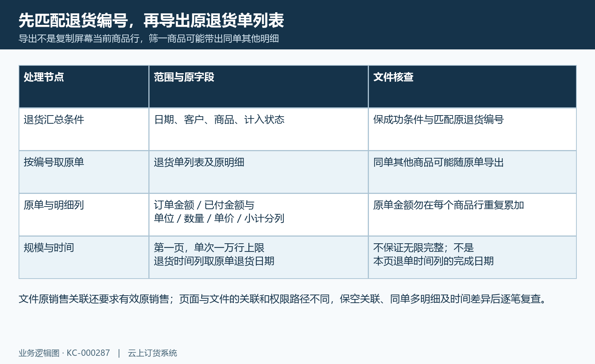Select the 原单与明细列 cell

84,215
